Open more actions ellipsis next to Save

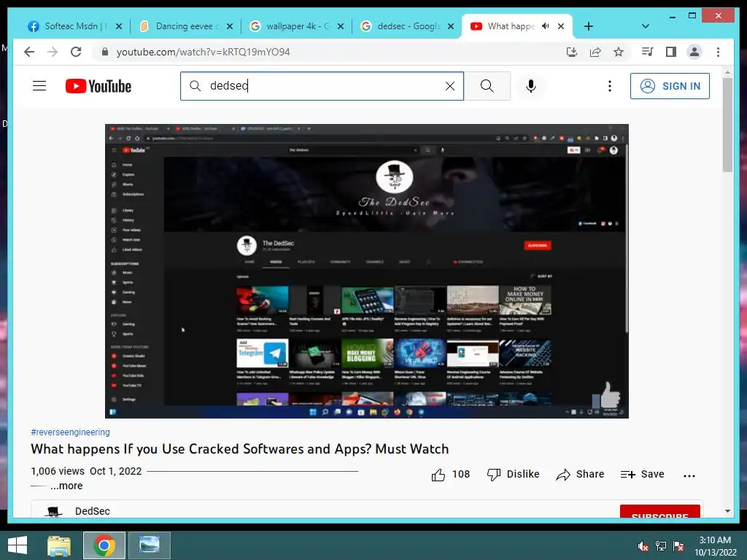689,475
